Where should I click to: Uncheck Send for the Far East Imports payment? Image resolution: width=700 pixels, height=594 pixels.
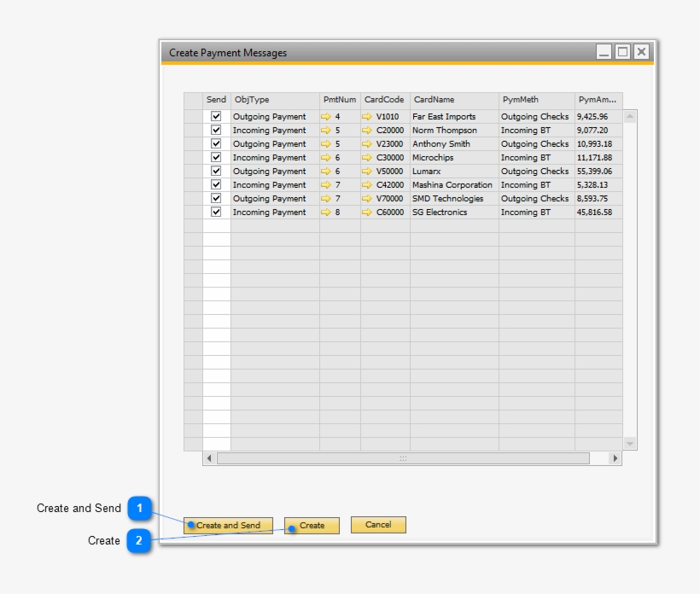216,116
